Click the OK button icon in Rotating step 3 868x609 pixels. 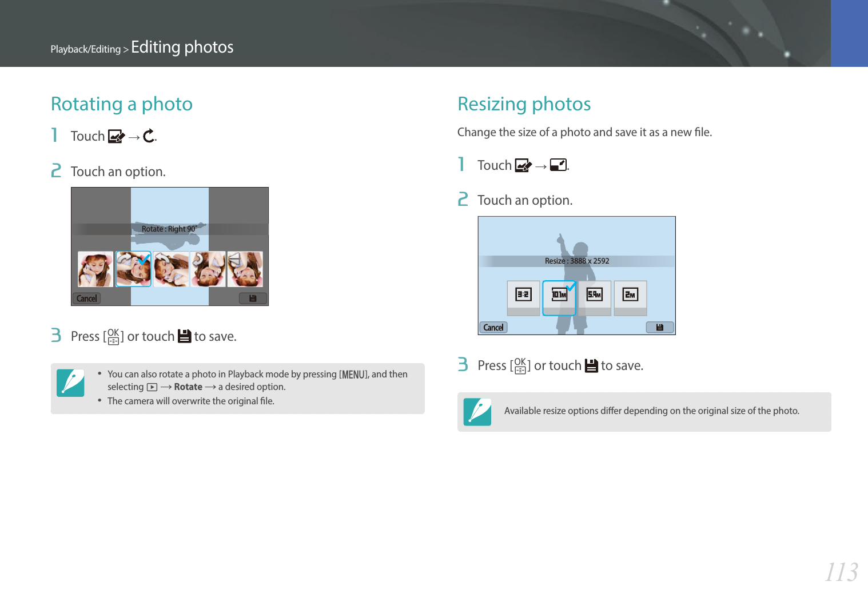[113, 336]
